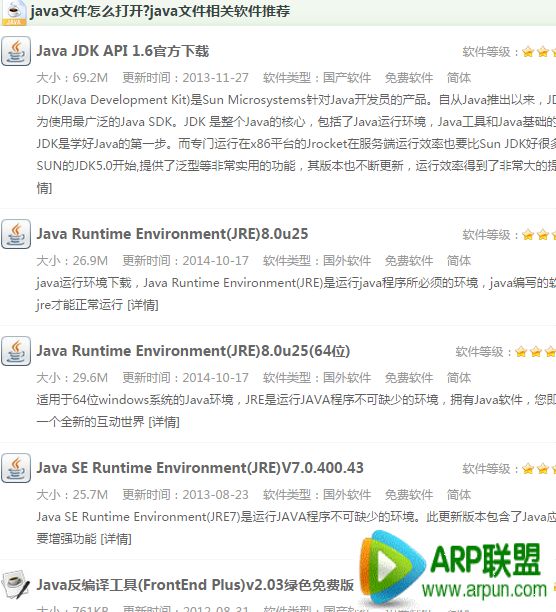Viewport: 556px width, 612px height.
Task: Select text '大小：26.9M'
Action: [x=72, y=260]
